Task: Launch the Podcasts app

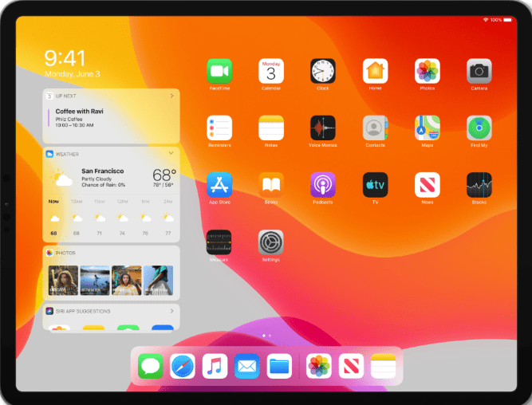Action: coord(323,184)
